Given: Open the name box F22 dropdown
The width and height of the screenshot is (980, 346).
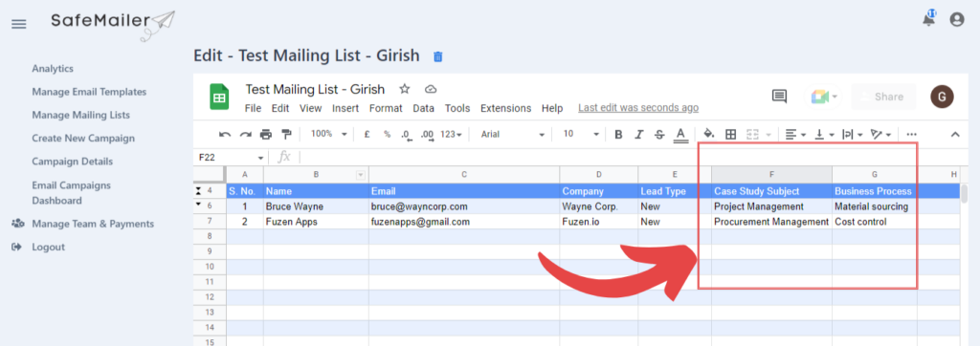Looking at the screenshot, I should click(260, 158).
